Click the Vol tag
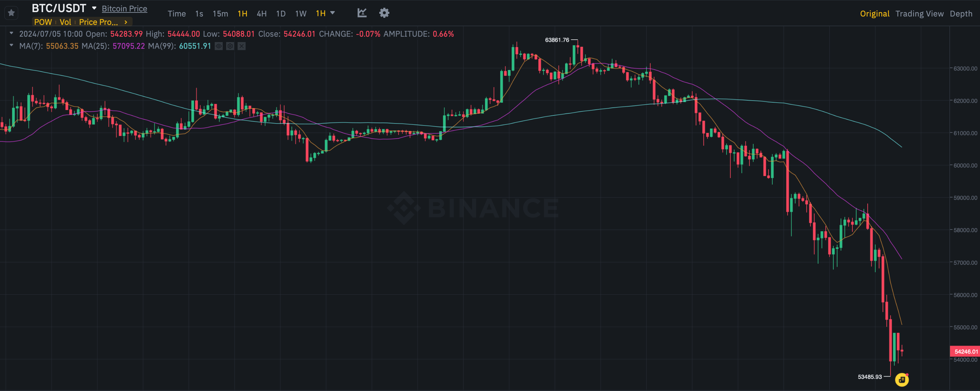The width and height of the screenshot is (980, 391). [65, 22]
